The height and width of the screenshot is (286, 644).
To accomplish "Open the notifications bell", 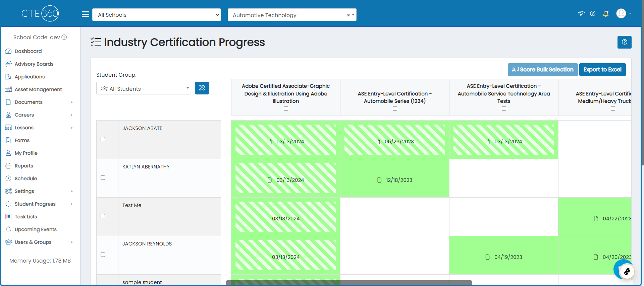I will 606,13.
